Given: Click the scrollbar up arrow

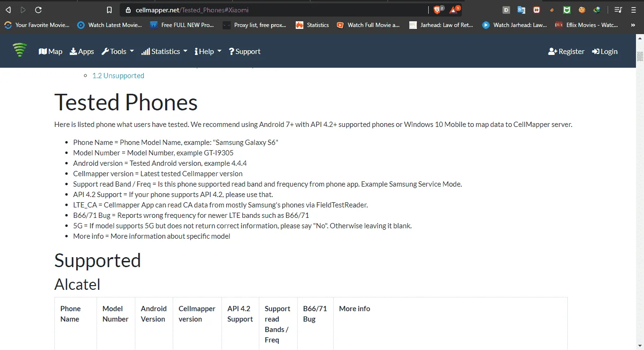Looking at the screenshot, I should click(640, 38).
